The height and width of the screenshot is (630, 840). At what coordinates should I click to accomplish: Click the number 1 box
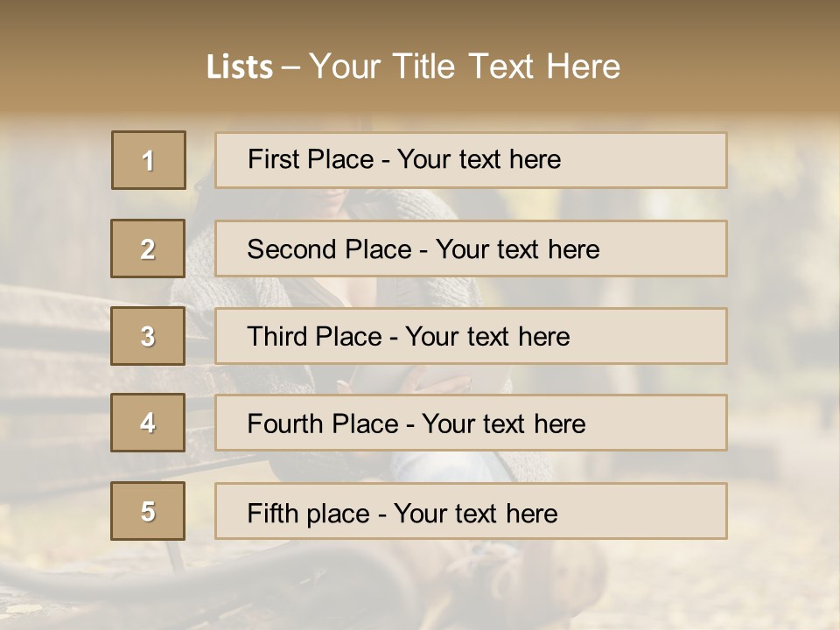(x=149, y=160)
